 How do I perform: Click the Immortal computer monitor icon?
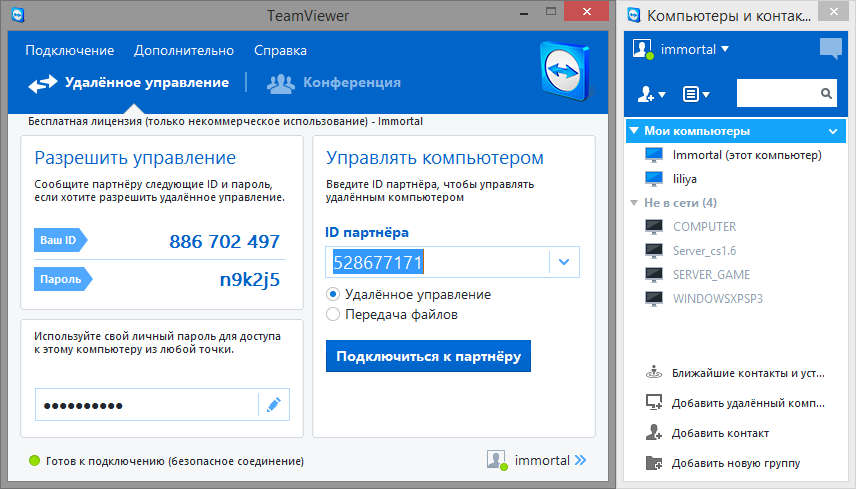pyautogui.click(x=654, y=155)
